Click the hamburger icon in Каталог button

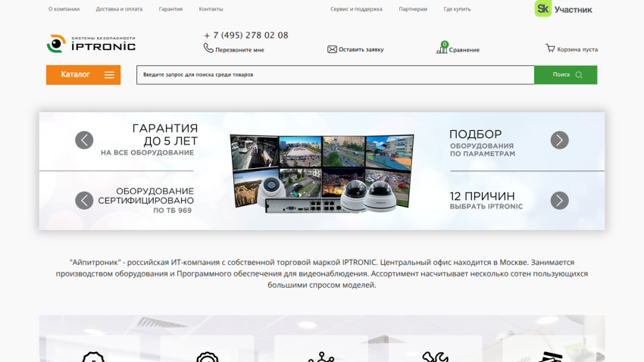tap(109, 75)
